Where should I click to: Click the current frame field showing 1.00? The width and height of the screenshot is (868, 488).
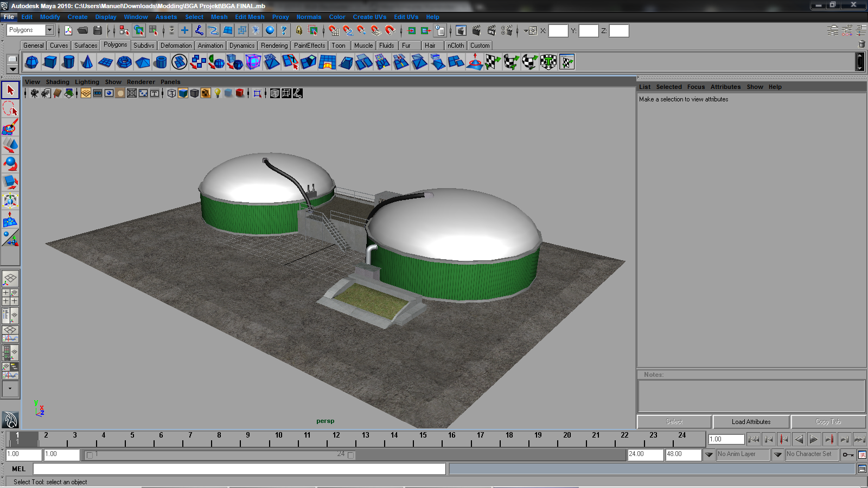click(x=726, y=439)
